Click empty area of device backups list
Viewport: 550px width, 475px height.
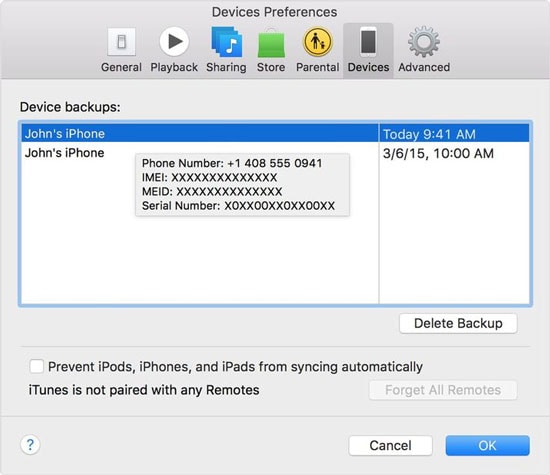(200, 260)
